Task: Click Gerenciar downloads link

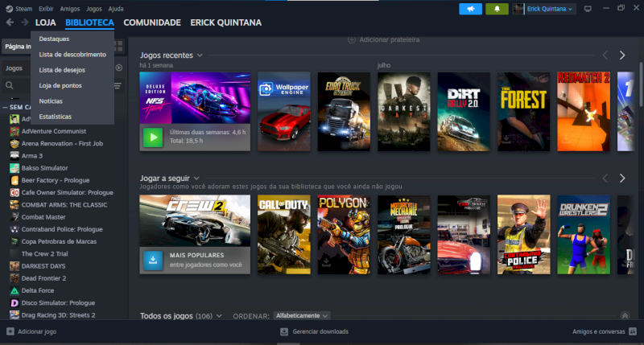Action: pos(320,331)
